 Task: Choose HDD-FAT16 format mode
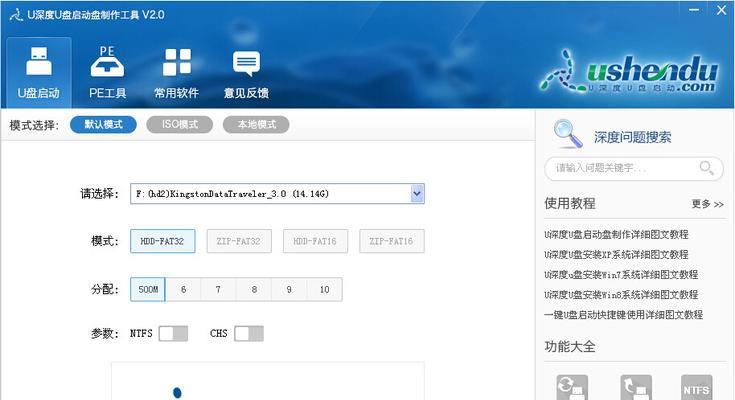[x=315, y=241]
